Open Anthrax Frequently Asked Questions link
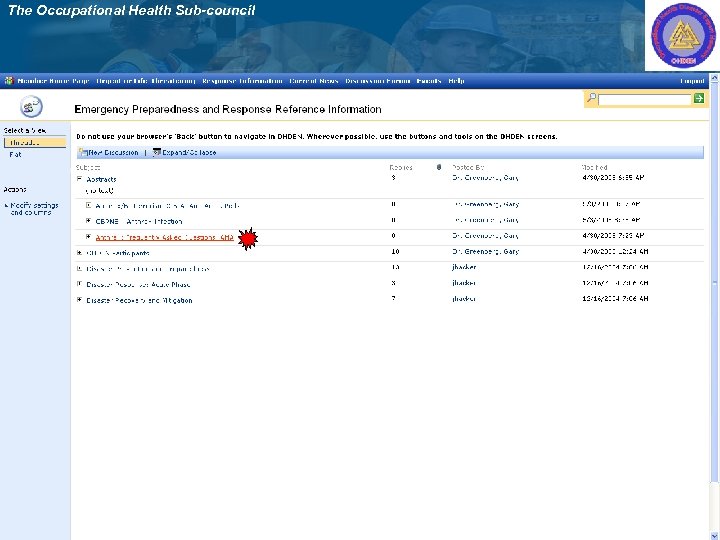720x540 pixels. click(164, 237)
